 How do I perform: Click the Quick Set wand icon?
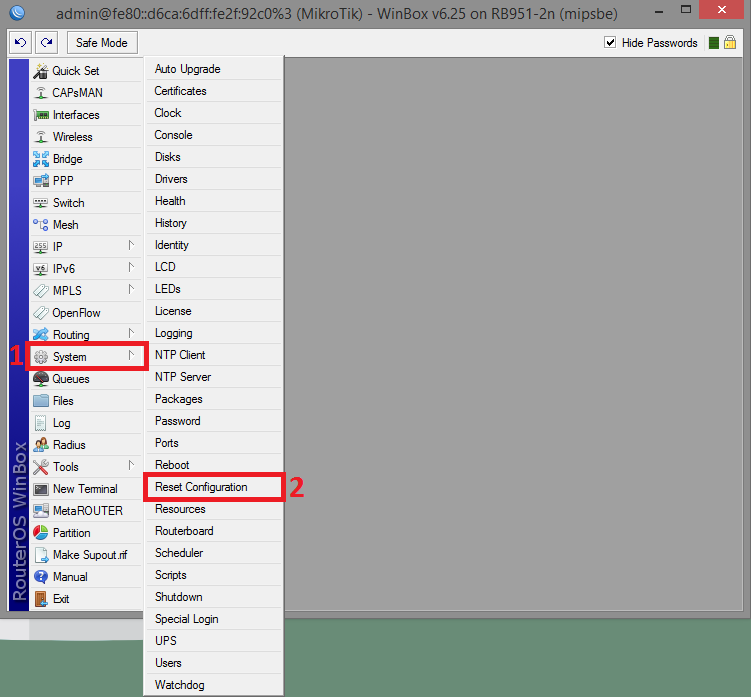(x=41, y=71)
